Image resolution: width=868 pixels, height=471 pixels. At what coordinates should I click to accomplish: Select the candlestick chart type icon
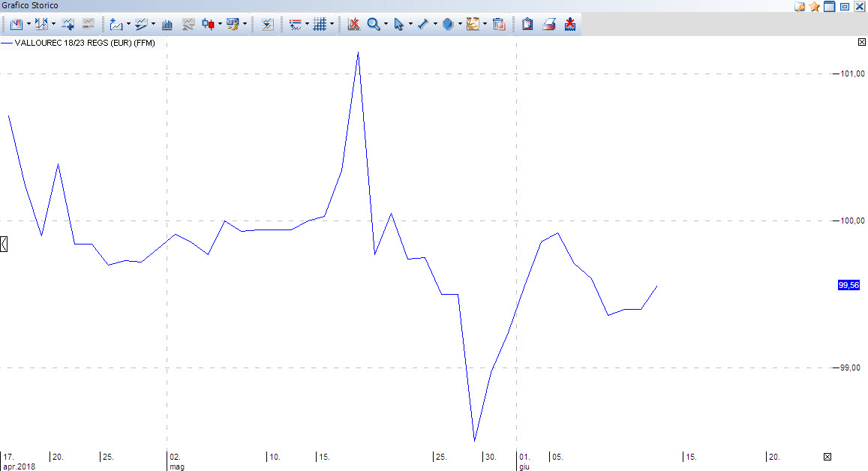pos(208,24)
